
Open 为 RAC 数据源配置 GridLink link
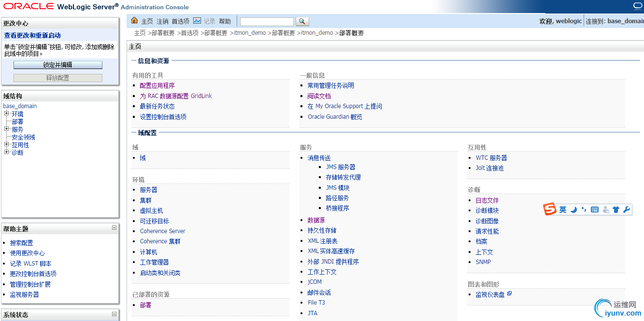[176, 96]
